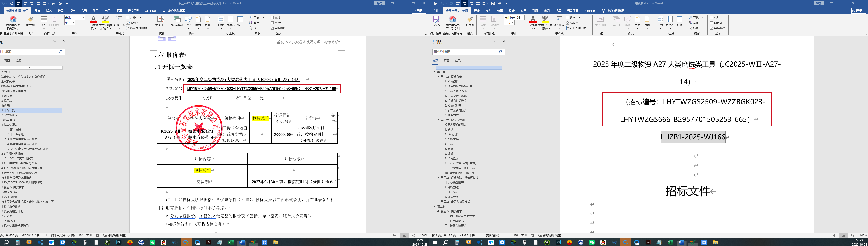868x246 pixels.
Task: Click the 拆分 split tool in the left window
Action: [x=240, y=21]
